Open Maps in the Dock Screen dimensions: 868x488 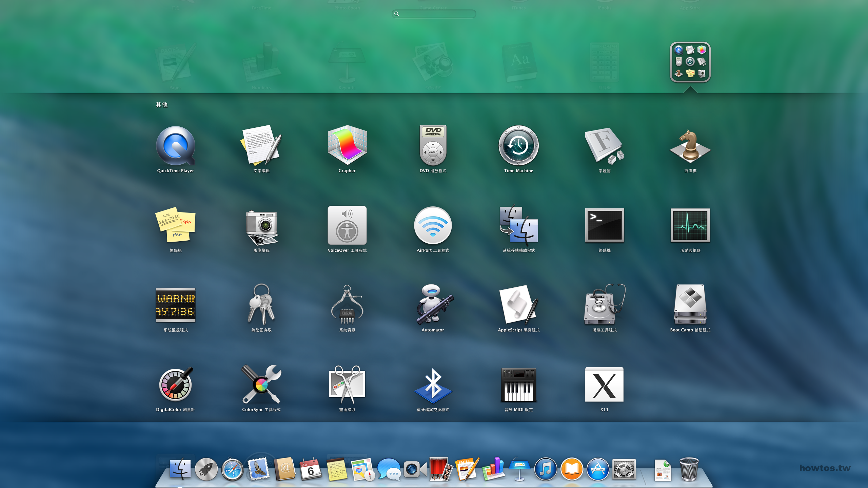click(x=363, y=470)
